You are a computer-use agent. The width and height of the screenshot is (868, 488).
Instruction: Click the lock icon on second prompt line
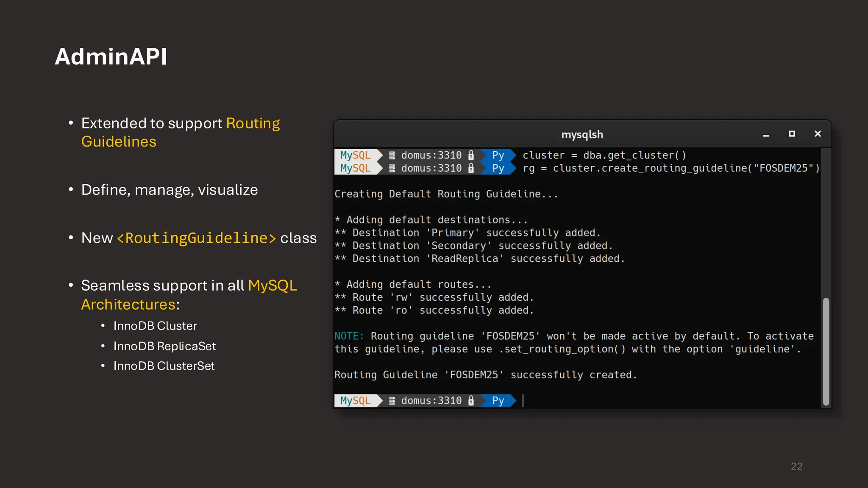471,168
